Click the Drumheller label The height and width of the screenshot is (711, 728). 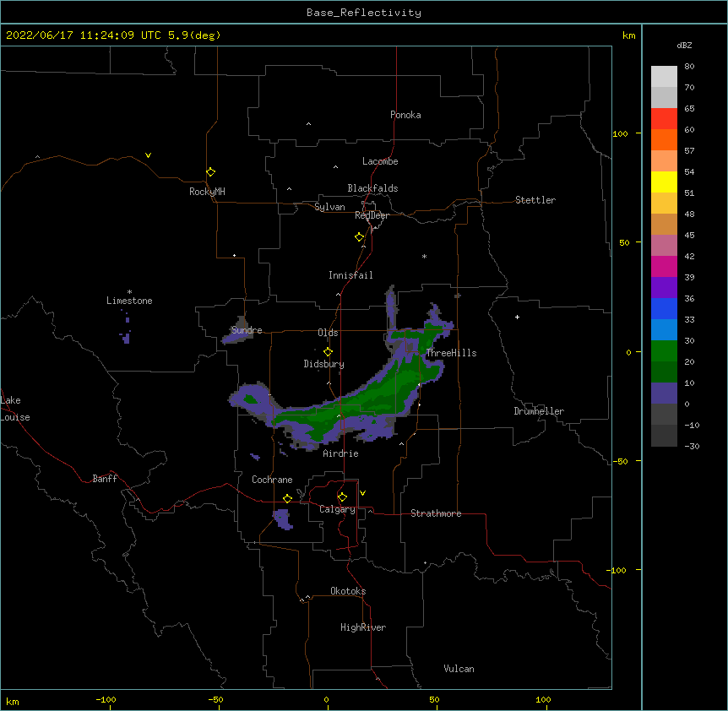click(x=539, y=411)
